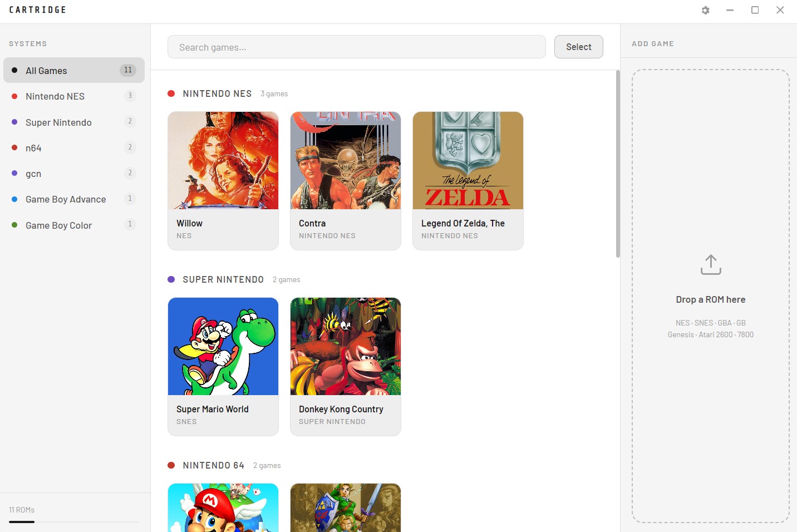Filter by Game Boy Advance system
Viewport: 797px width, 532px height.
[74, 199]
